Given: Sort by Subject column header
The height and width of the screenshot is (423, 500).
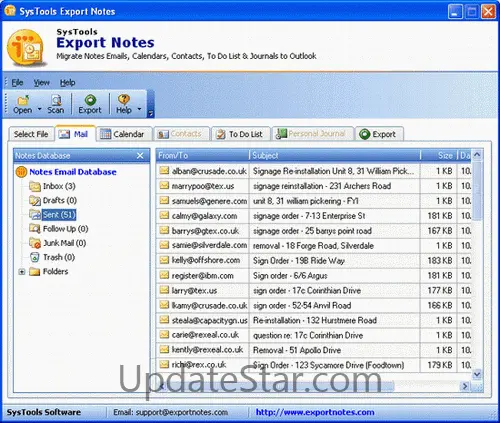Looking at the screenshot, I should pos(334,155).
